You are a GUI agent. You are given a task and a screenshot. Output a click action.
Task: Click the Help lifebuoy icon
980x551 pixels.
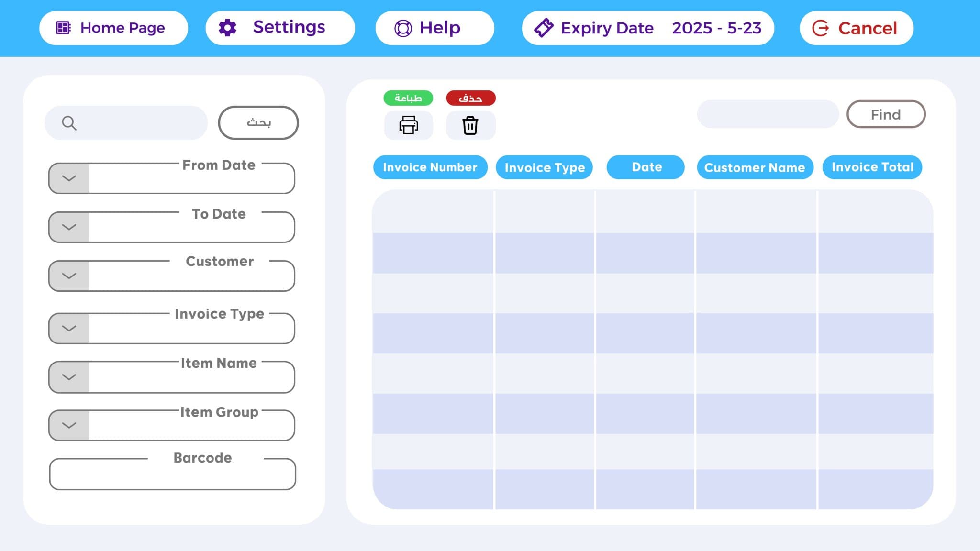(x=403, y=28)
